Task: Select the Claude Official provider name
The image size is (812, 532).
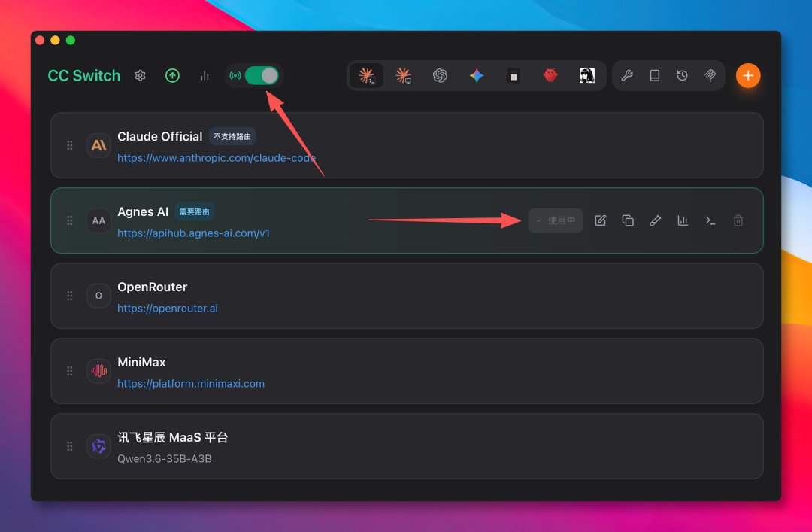Action: (x=160, y=136)
